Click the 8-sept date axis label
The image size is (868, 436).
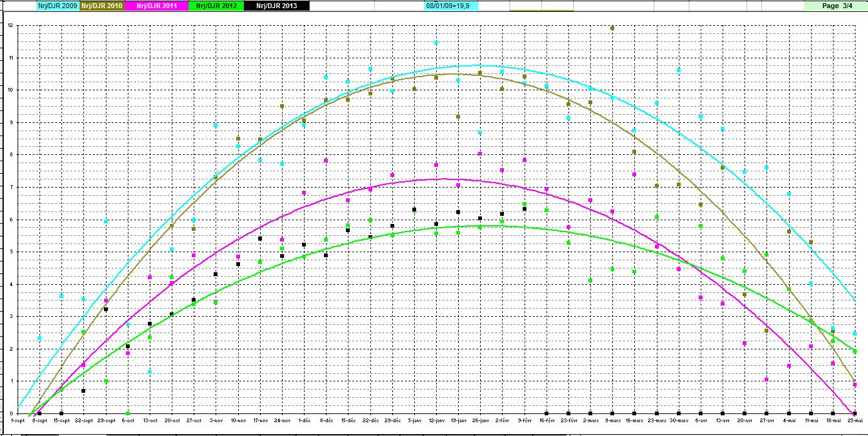click(x=39, y=420)
